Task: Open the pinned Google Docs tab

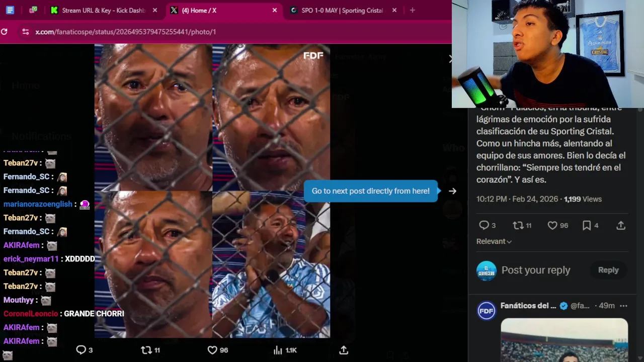Action: click(x=10, y=10)
